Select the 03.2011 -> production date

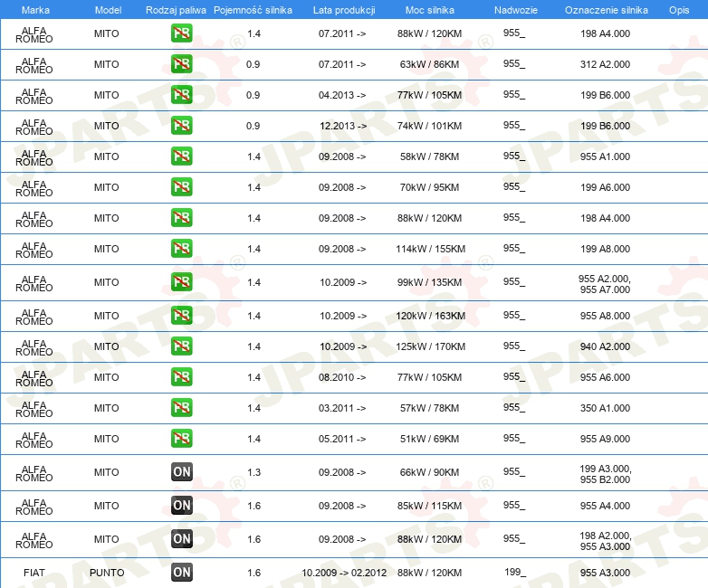(342, 408)
